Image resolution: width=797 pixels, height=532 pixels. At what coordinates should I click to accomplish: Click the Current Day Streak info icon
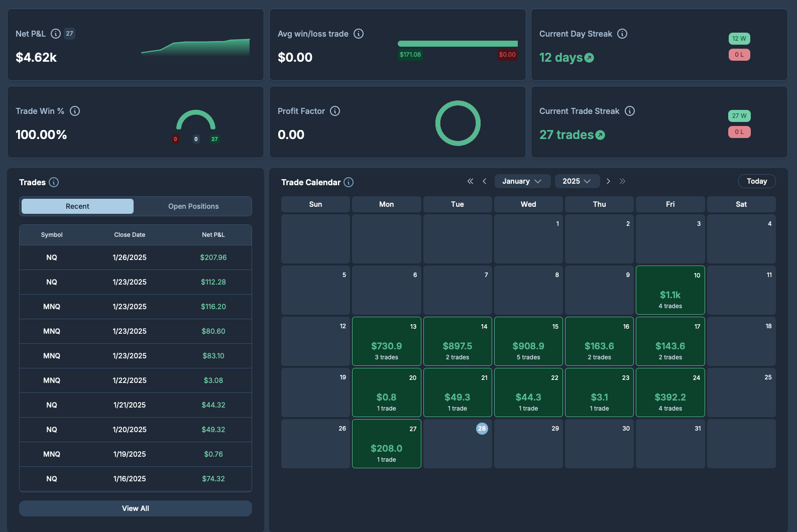coord(622,34)
